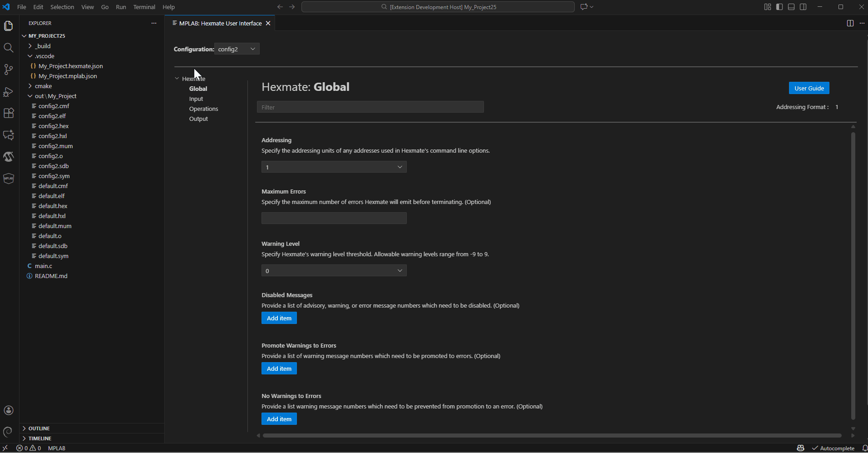Screen dimensions: 868x453
Task: Click the Filter input field
Action: (370, 107)
